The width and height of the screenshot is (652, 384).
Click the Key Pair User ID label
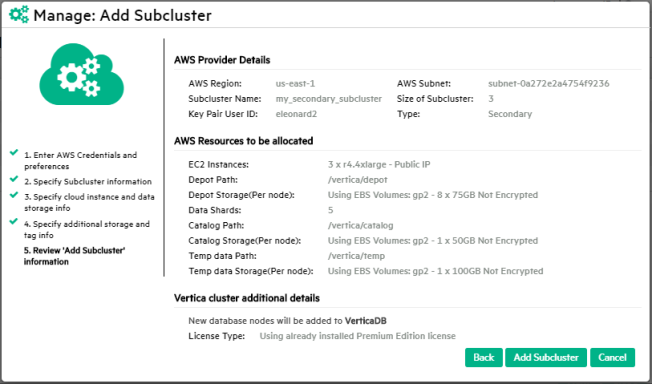click(x=223, y=114)
